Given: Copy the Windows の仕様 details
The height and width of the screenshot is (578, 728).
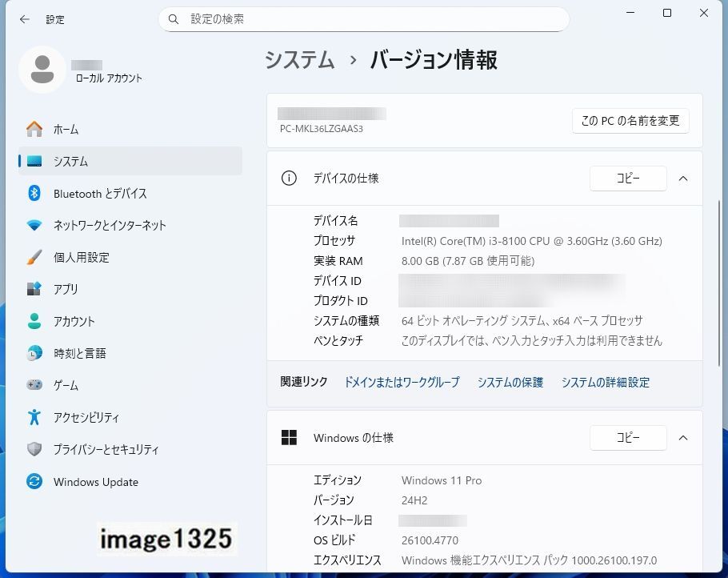Looking at the screenshot, I should pos(628,438).
